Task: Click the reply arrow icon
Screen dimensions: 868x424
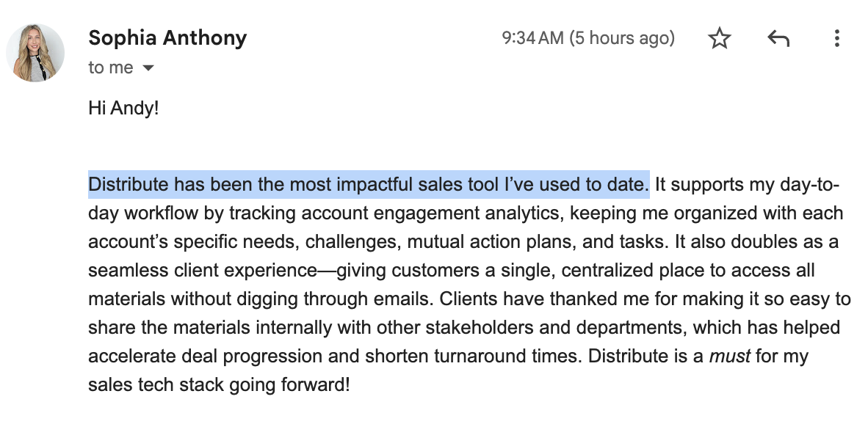Action: [778, 39]
